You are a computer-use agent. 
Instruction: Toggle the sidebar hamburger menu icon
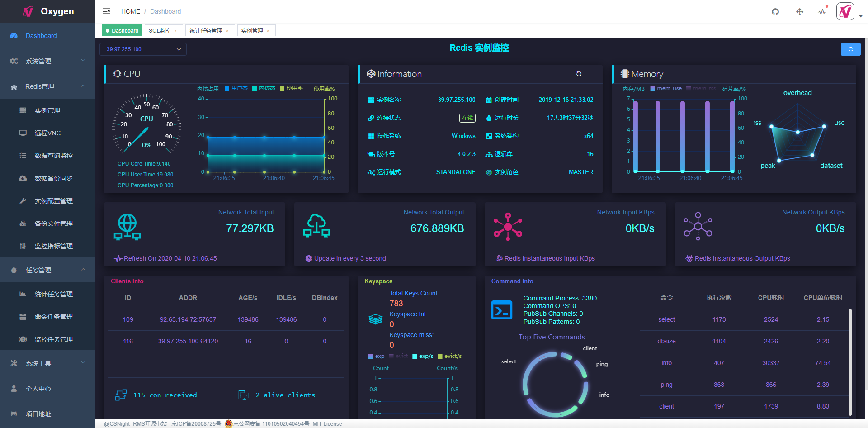(106, 11)
